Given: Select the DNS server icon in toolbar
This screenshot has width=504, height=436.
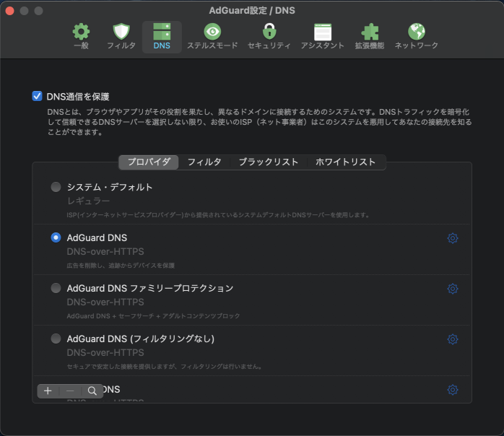Looking at the screenshot, I should [x=162, y=31].
